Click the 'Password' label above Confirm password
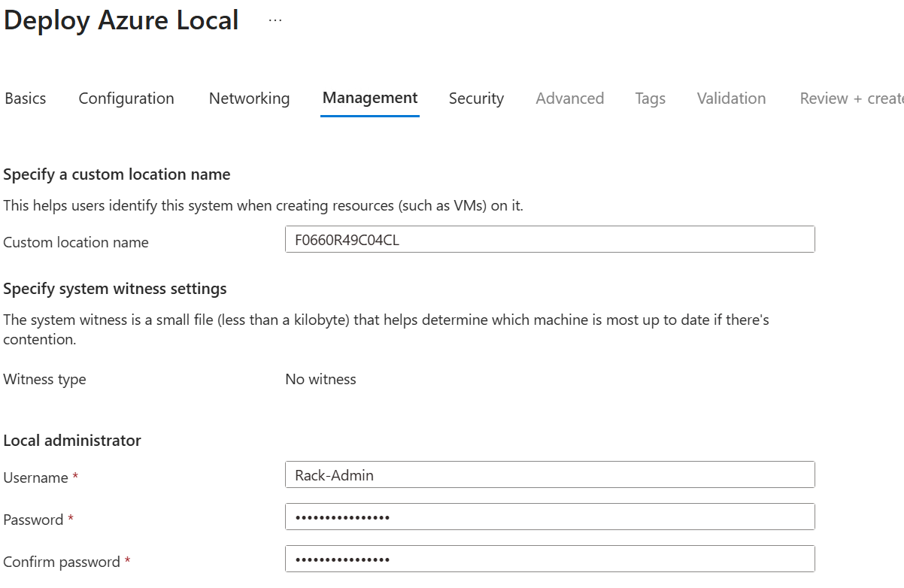Viewport: 904px width, 588px height. pyautogui.click(x=33, y=520)
